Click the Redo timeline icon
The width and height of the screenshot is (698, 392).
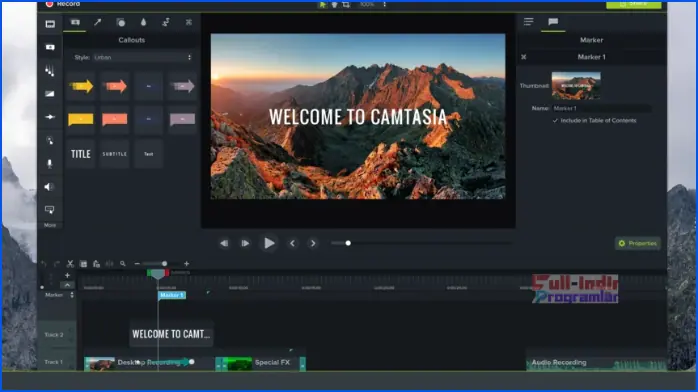click(x=57, y=264)
